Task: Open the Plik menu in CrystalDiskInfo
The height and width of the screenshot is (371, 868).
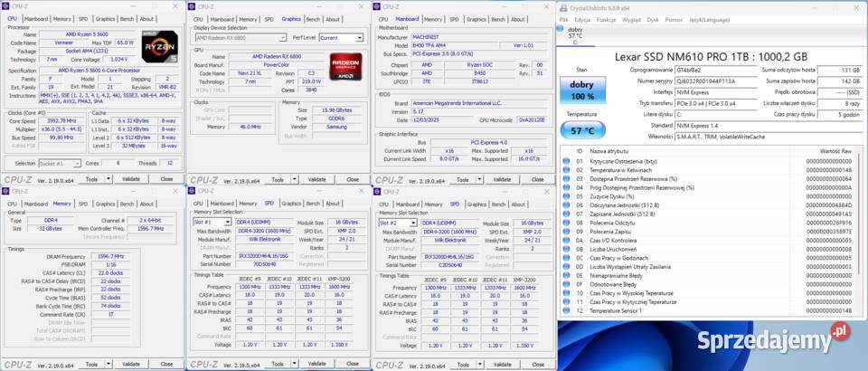Action: point(563,19)
